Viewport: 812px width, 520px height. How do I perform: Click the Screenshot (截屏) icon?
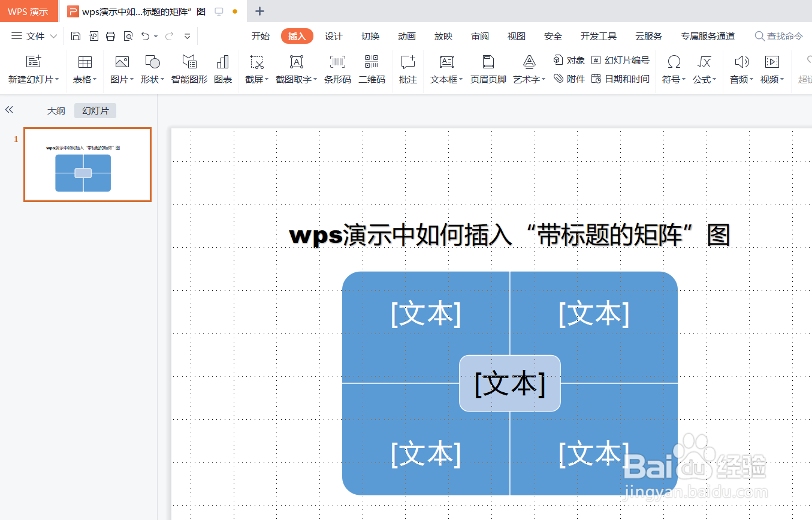click(x=257, y=61)
